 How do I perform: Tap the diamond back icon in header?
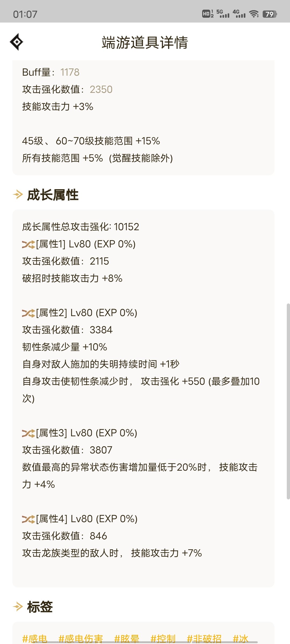point(16,42)
